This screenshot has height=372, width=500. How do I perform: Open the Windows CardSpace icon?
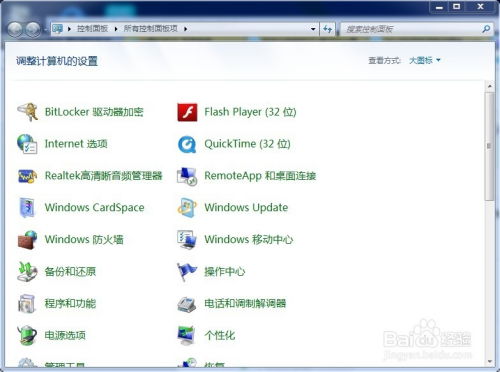point(27,208)
